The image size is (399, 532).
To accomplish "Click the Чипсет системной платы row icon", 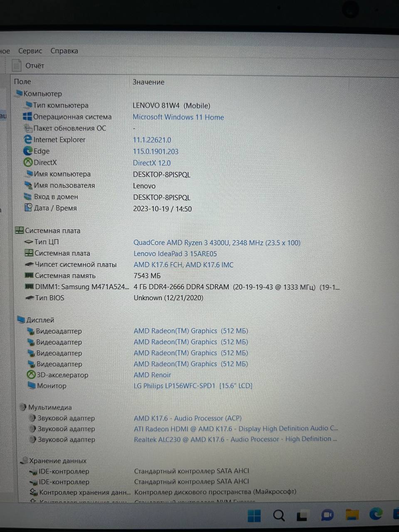I will coord(29,264).
